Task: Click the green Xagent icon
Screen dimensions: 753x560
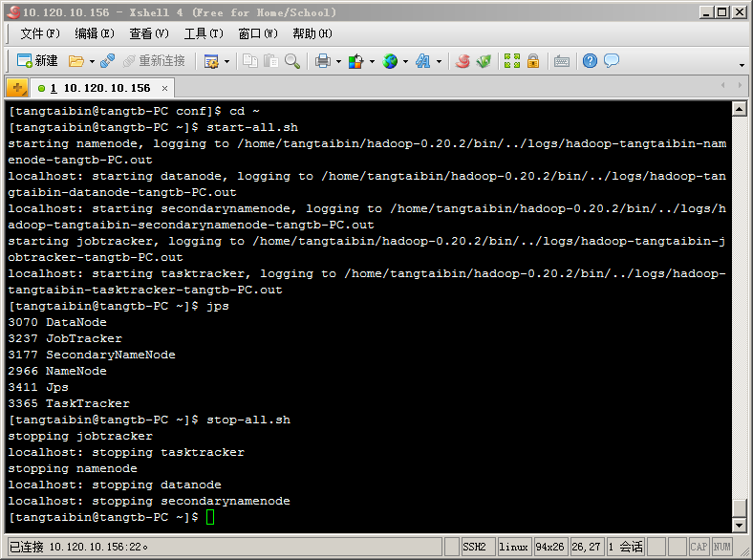Action: point(484,61)
